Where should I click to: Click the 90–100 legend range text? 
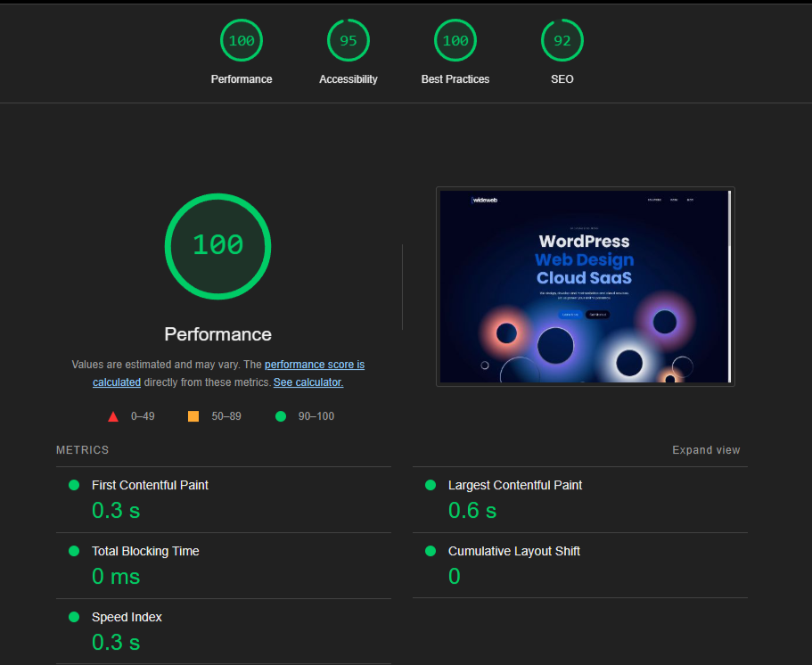point(316,416)
